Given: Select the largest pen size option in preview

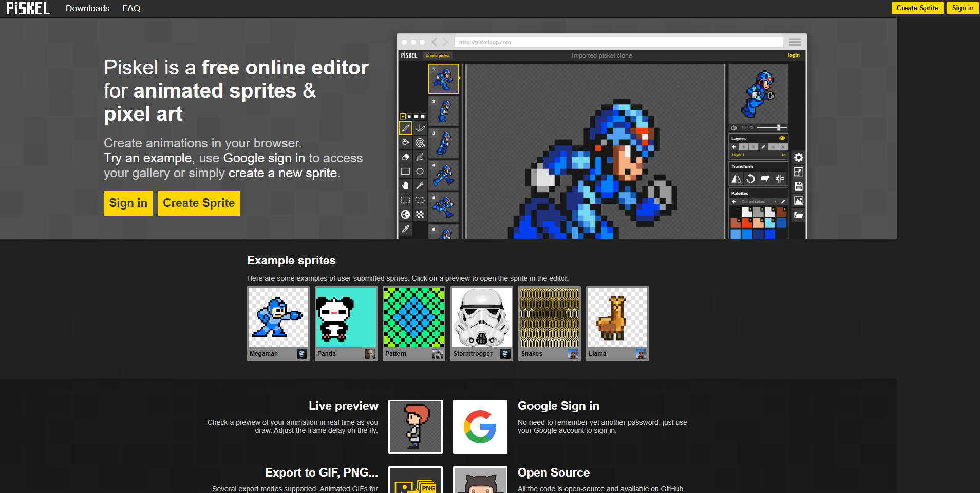Looking at the screenshot, I should [x=423, y=117].
